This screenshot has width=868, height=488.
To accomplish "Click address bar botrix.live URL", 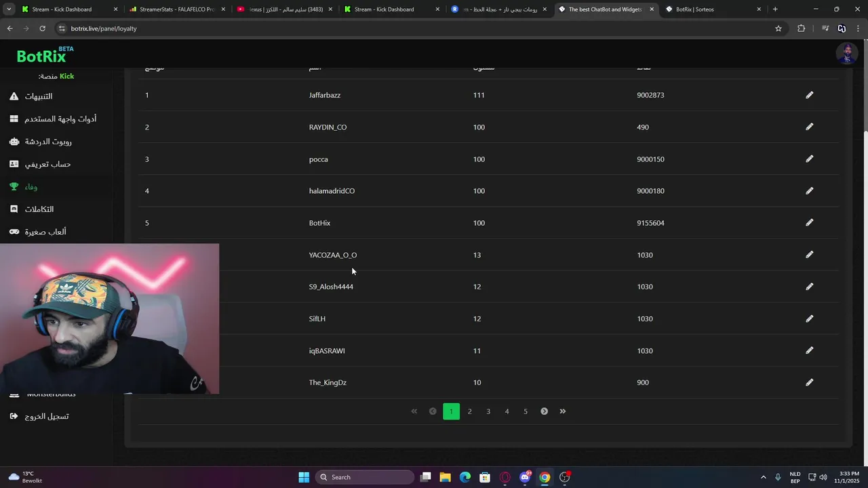I will click(104, 28).
